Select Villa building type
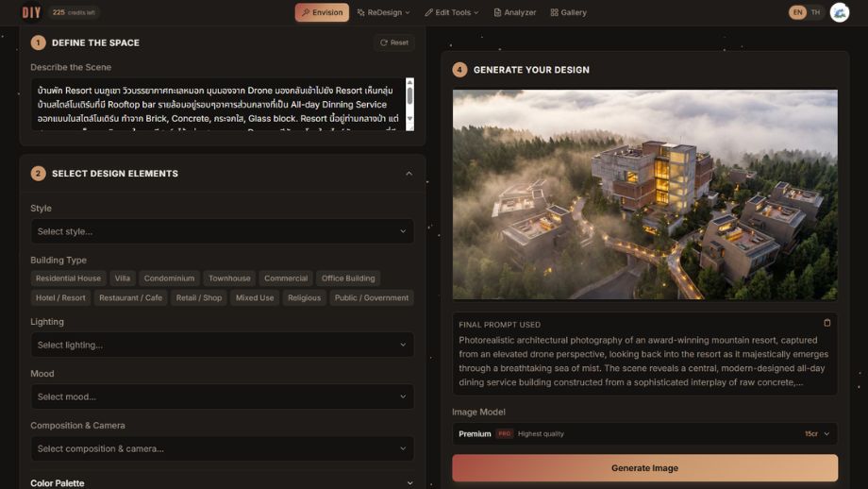 pos(123,278)
